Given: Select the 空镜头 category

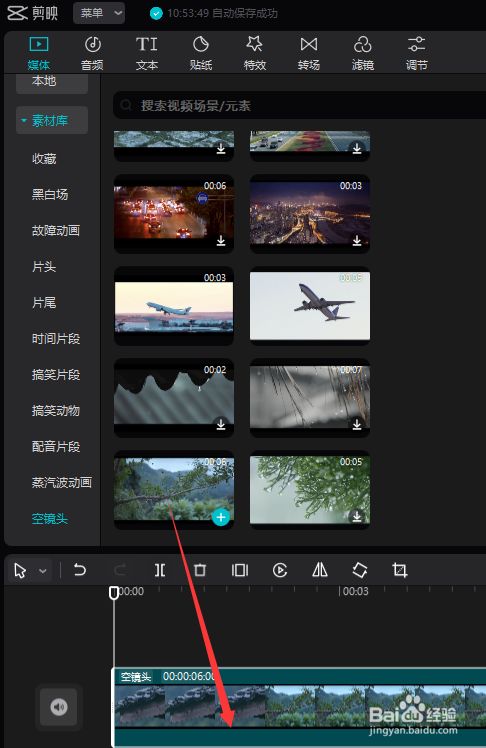Looking at the screenshot, I should coord(50,519).
